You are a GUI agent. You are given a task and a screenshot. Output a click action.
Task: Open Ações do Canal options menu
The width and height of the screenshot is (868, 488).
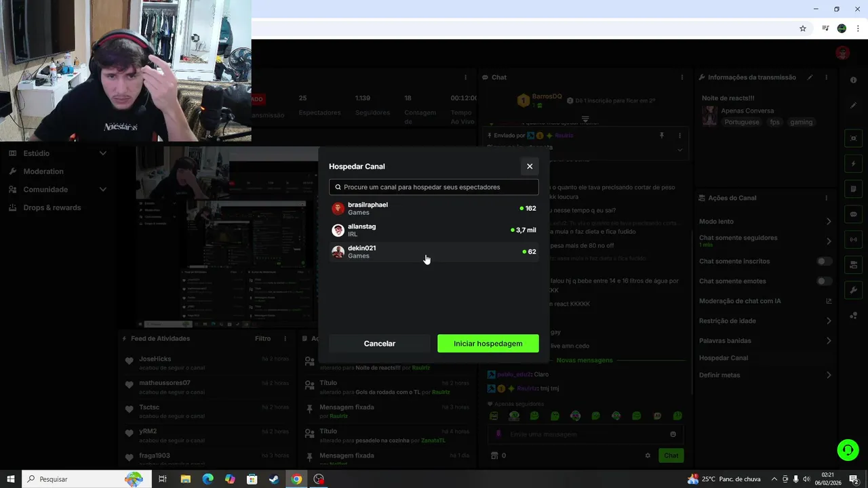[x=826, y=198]
